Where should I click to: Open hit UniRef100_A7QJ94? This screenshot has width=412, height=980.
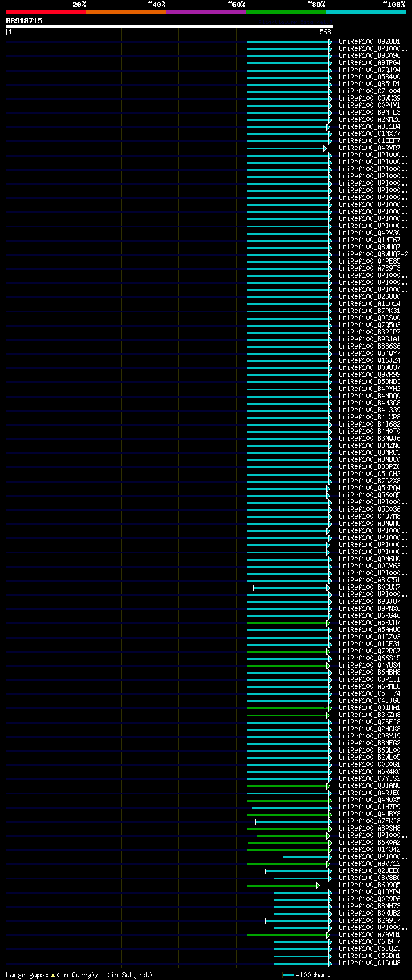pos(371,70)
